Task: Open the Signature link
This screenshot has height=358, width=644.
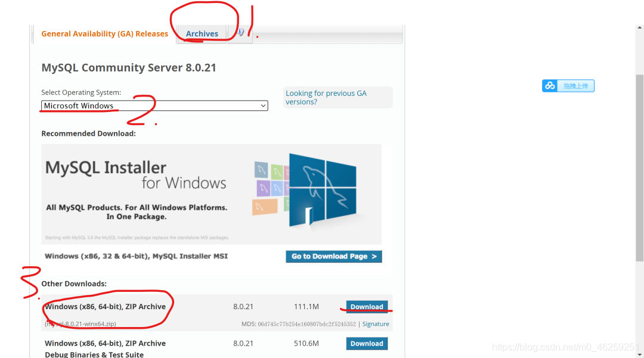Action: point(376,324)
